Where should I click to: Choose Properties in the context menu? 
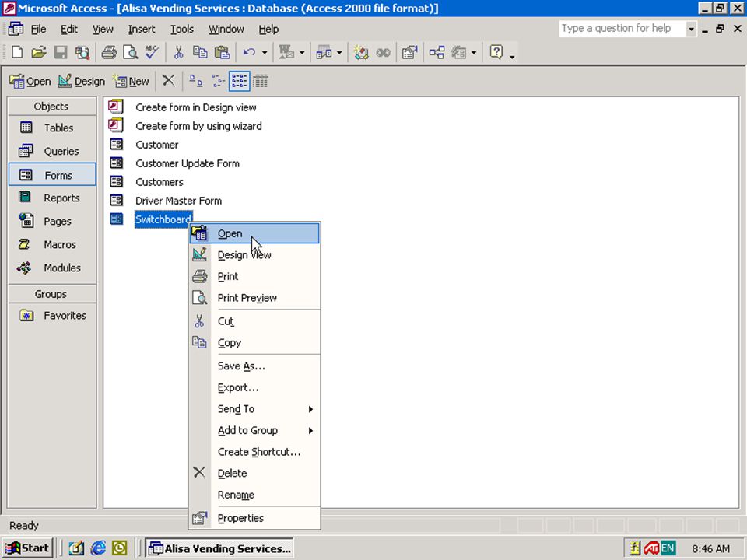[x=254, y=518]
